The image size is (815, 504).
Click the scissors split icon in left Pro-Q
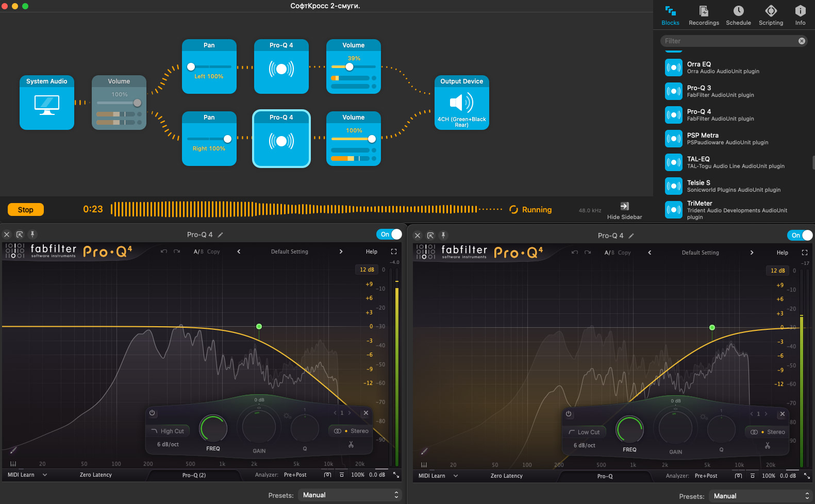pos(351,444)
